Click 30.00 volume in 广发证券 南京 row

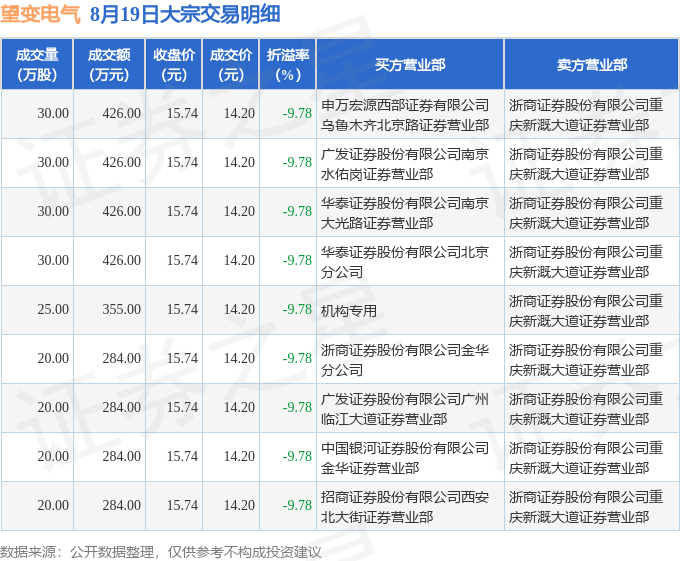(53, 163)
